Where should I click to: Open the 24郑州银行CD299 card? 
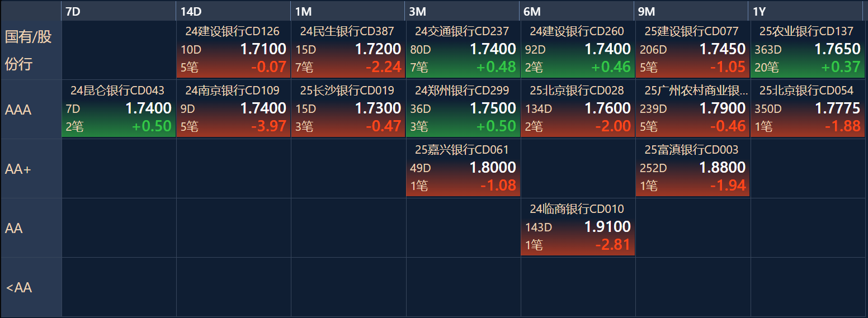point(463,110)
